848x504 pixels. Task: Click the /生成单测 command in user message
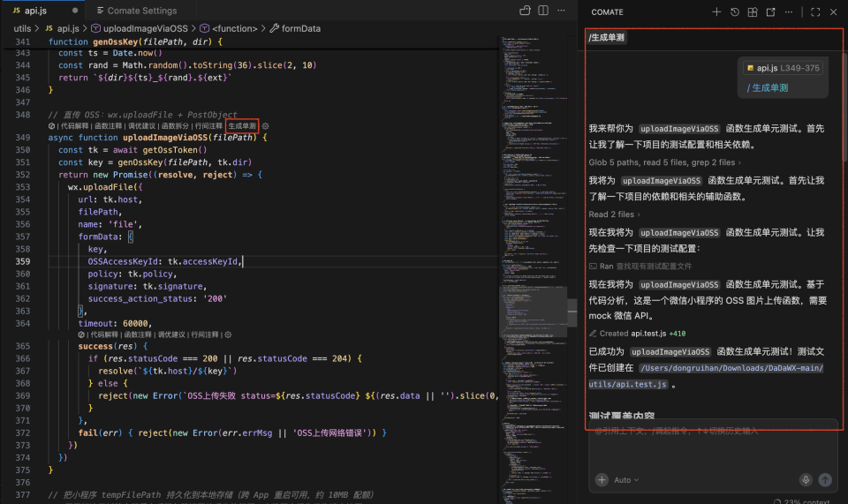[768, 87]
